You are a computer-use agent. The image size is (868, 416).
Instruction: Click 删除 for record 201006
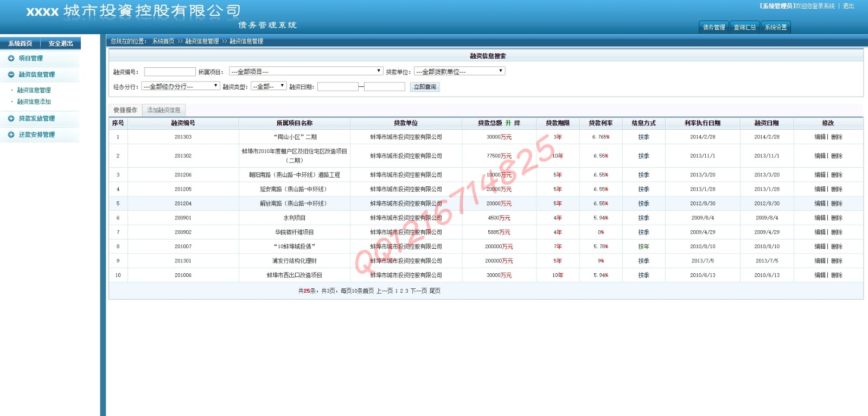coord(837,275)
